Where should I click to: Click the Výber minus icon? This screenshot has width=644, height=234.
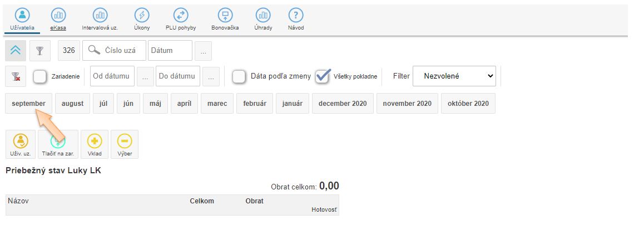click(x=125, y=142)
